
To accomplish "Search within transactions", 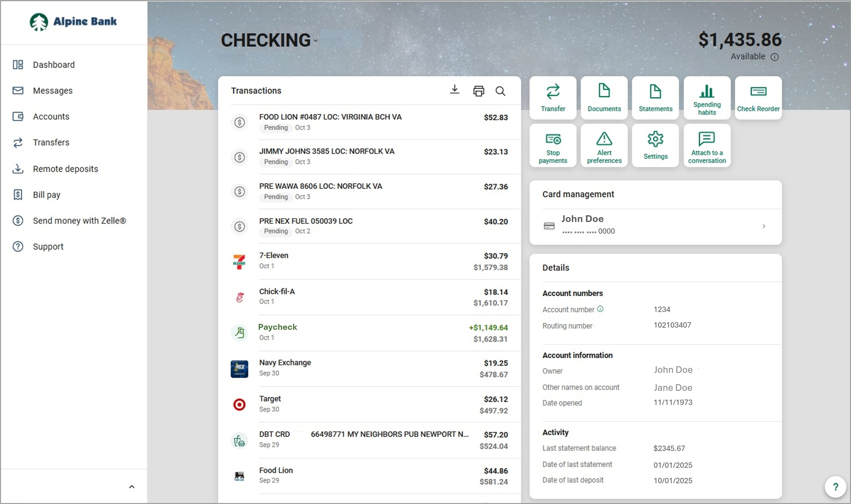I will tap(501, 91).
